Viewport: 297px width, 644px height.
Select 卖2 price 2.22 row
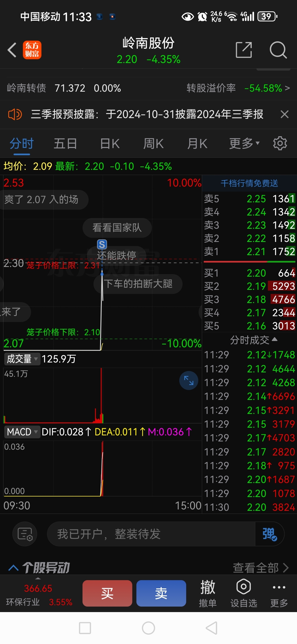coord(249,238)
